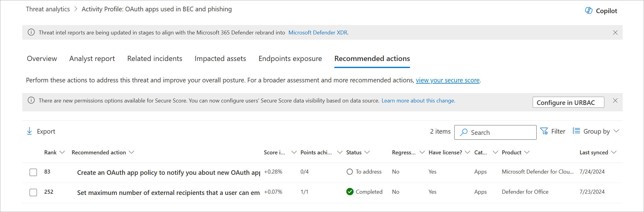Go to Threat analytics breadcrumb

coord(48,9)
